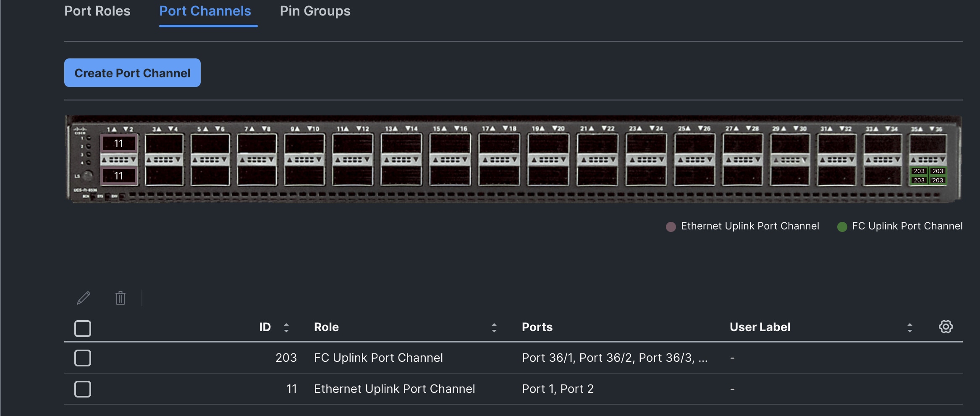This screenshot has height=416, width=980.
Task: Select checkbox for FC Uplink Port Channel 203
Action: click(82, 358)
